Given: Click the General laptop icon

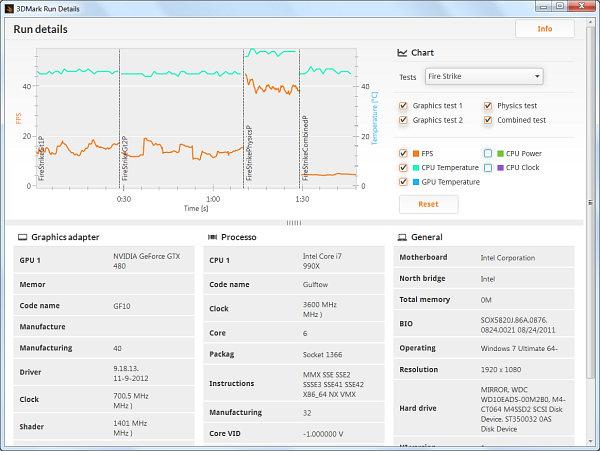Looking at the screenshot, I should pos(402,238).
